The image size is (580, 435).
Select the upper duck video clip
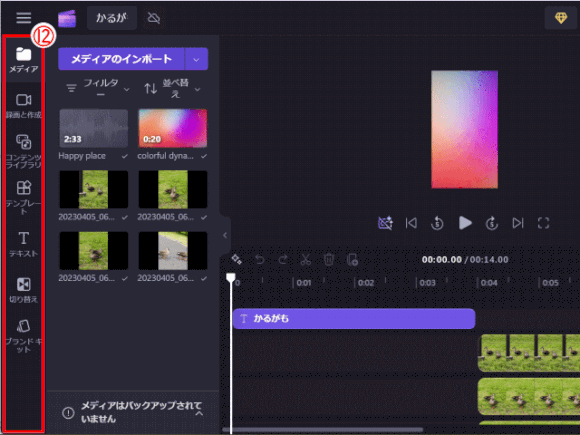529,353
